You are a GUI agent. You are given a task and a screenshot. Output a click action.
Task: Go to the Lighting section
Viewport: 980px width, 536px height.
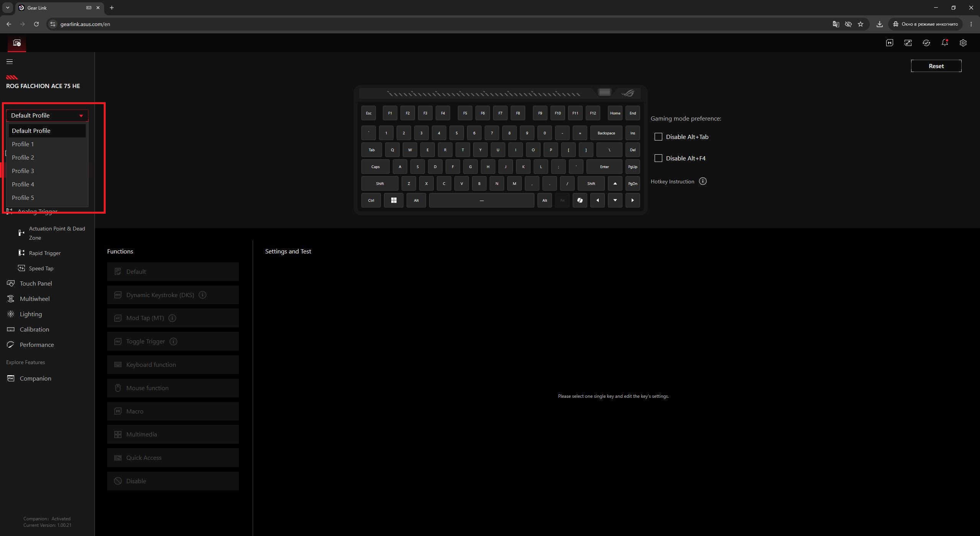click(31, 314)
